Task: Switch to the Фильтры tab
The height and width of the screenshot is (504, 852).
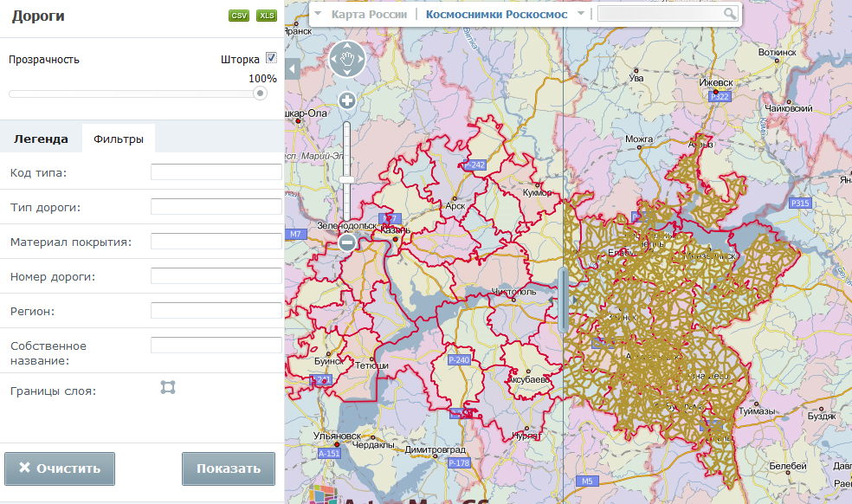Action: [119, 139]
